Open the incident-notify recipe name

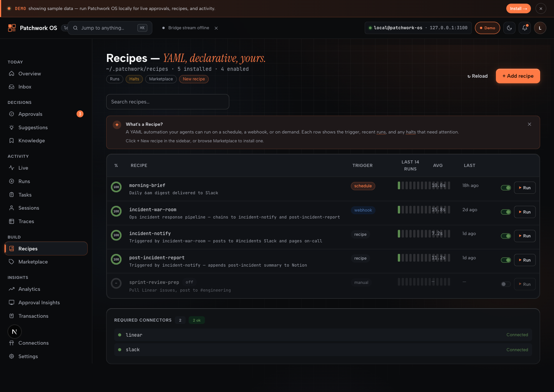150,234
